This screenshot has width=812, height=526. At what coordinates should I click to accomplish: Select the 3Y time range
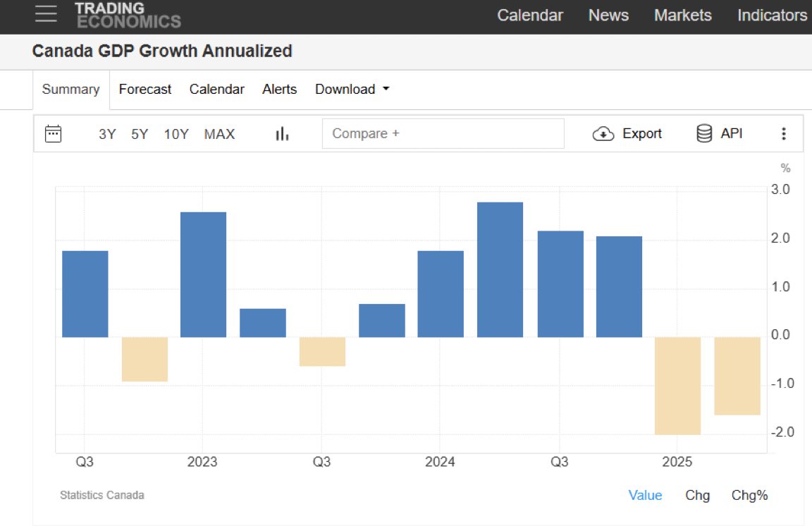point(107,134)
